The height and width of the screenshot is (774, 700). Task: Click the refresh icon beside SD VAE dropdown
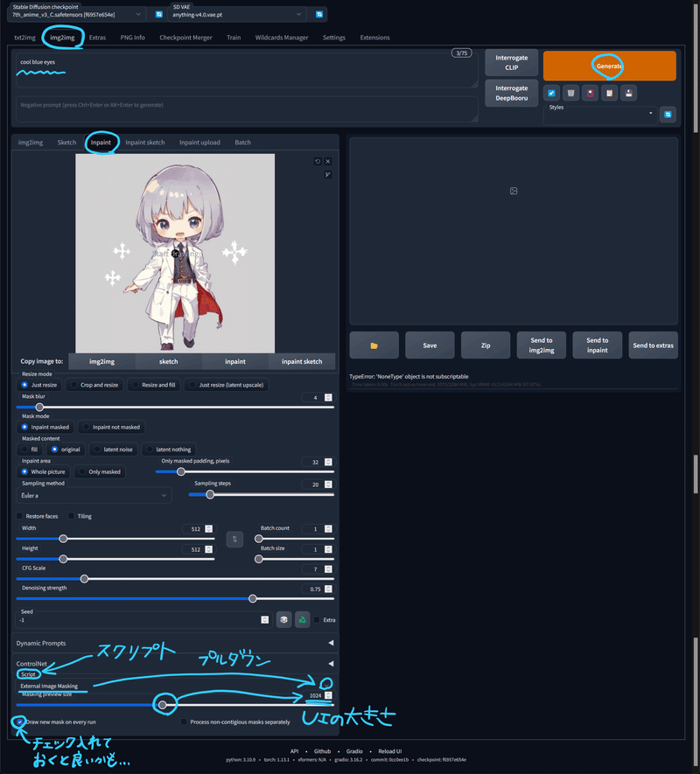[318, 15]
